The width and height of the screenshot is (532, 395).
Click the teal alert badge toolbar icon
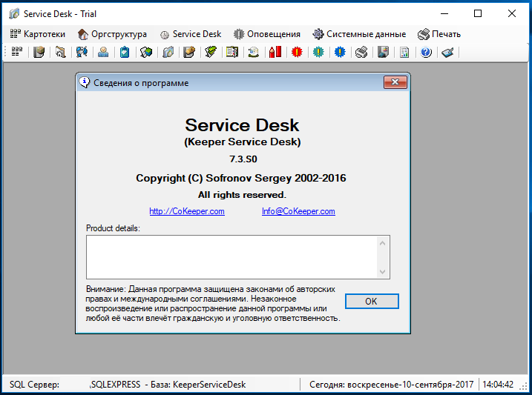(318, 52)
